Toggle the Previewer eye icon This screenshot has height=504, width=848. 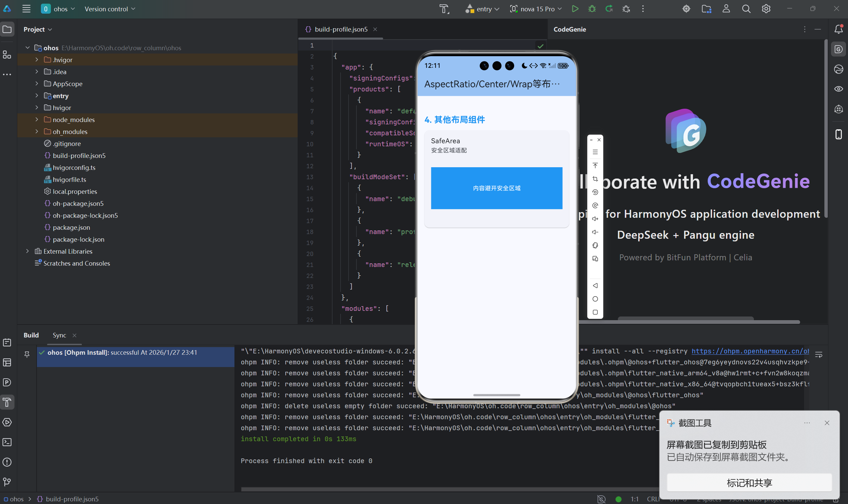click(838, 89)
